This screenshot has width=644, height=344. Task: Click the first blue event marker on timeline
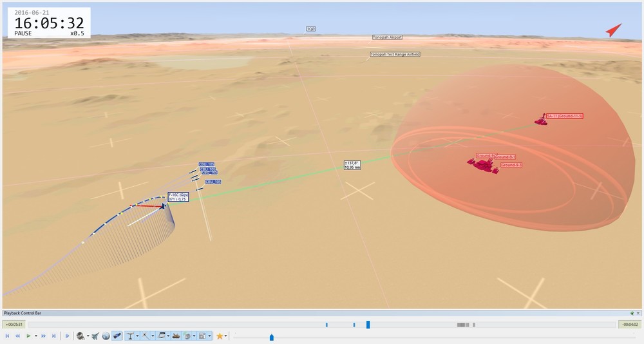(x=327, y=325)
